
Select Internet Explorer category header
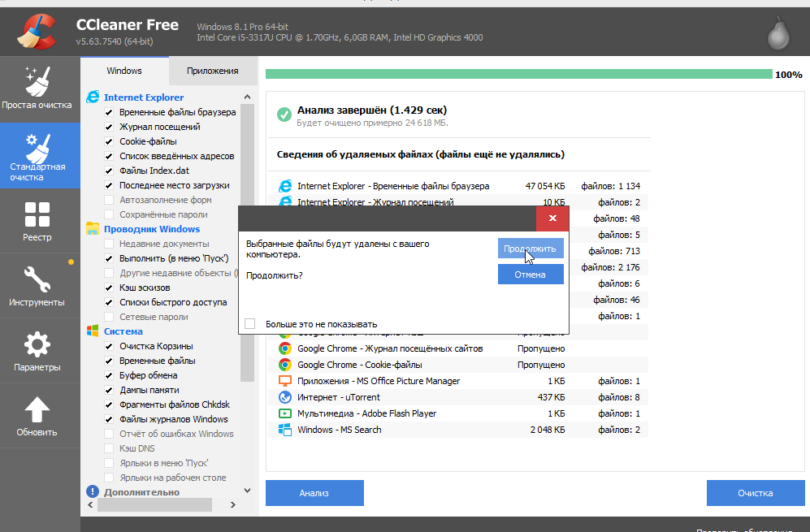(144, 97)
